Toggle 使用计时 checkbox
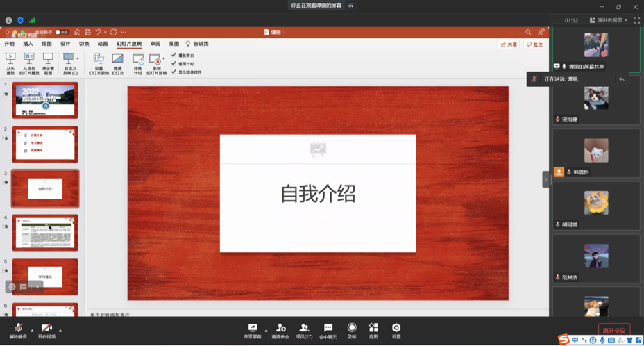Image resolution: width=644 pixels, height=346 pixels. [x=173, y=64]
